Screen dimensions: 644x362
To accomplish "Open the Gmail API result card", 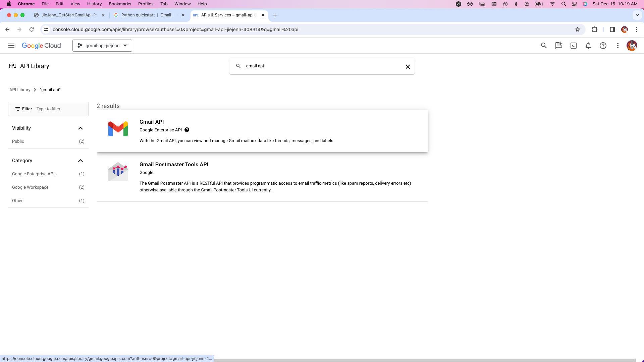I will [x=262, y=131].
